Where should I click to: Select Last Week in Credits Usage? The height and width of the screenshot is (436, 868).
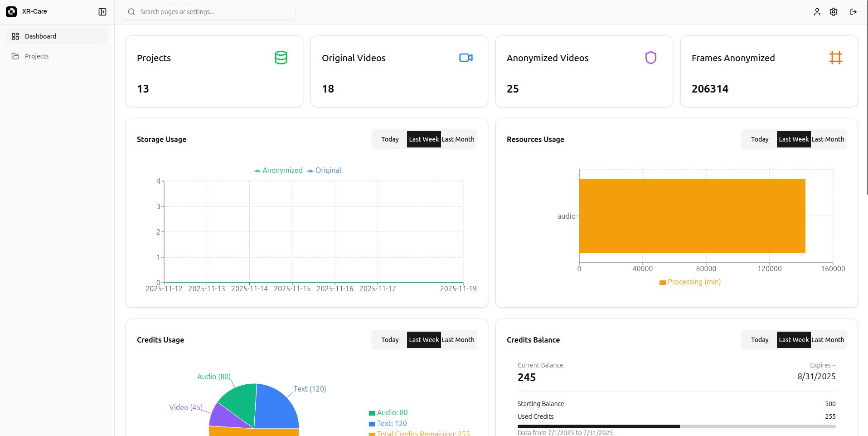pos(424,340)
